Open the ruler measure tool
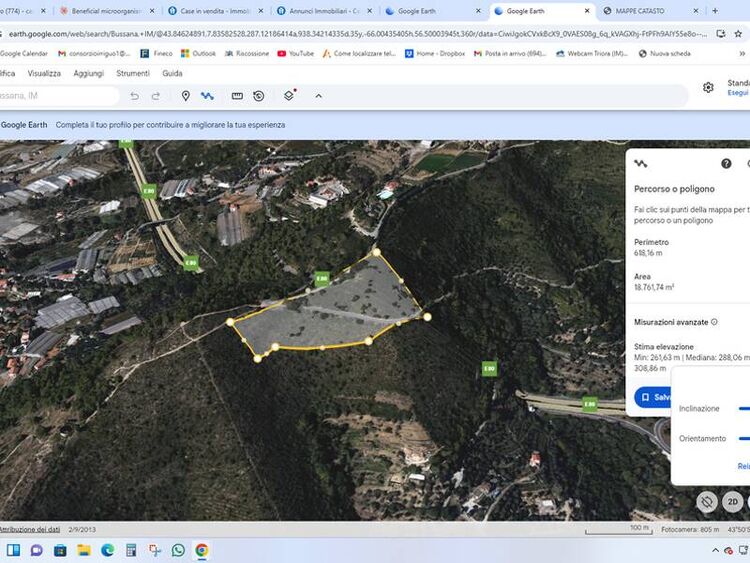750x563 pixels. pos(237,96)
